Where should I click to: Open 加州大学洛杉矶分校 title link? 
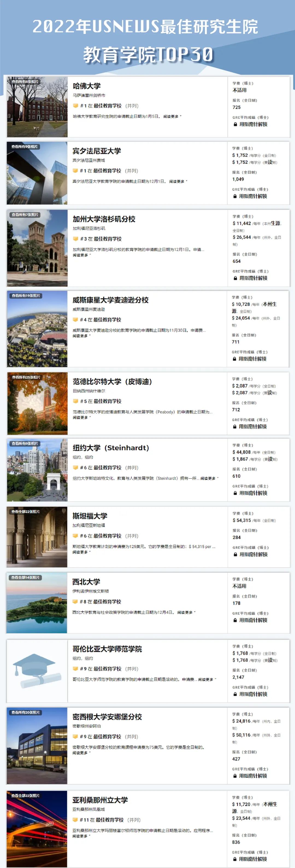coord(104,219)
